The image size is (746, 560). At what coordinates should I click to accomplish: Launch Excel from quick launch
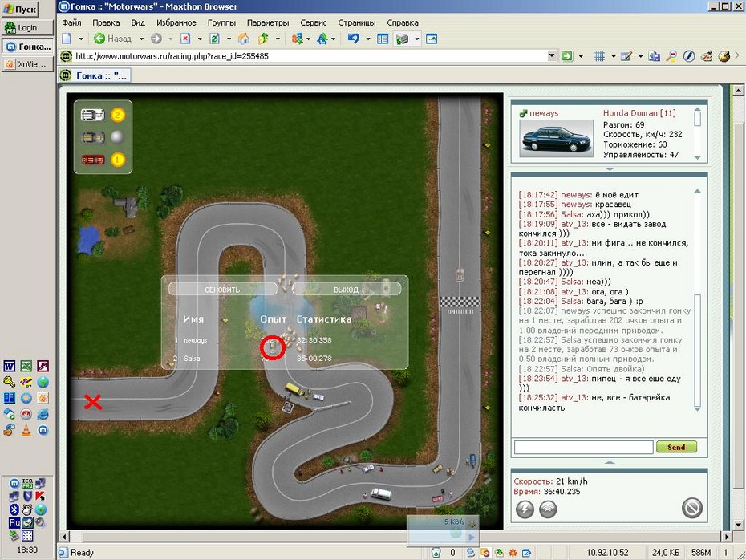26,366
